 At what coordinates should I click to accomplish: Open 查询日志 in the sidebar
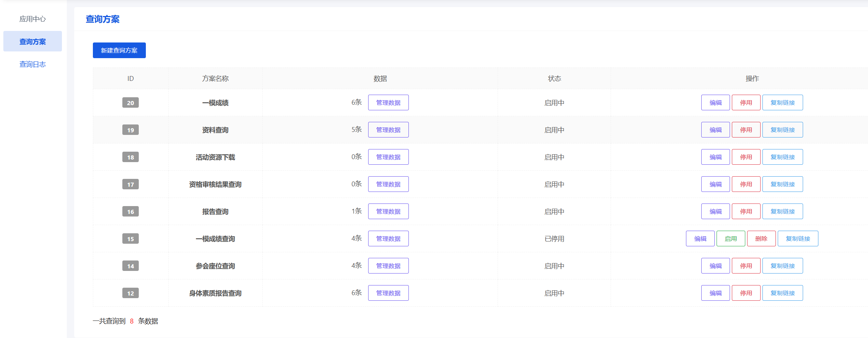tap(32, 64)
